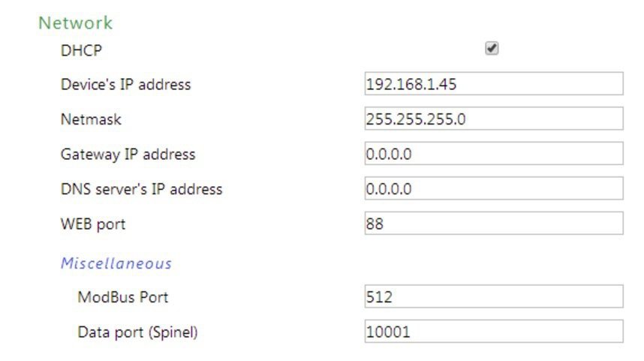This screenshot has width=644, height=361.
Task: Toggle the DHCP checkbox
Action: coord(492,49)
